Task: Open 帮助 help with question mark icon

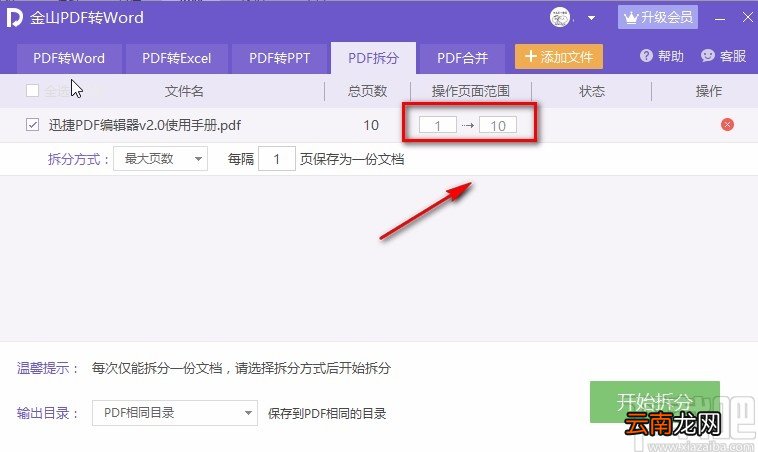Action: click(661, 57)
